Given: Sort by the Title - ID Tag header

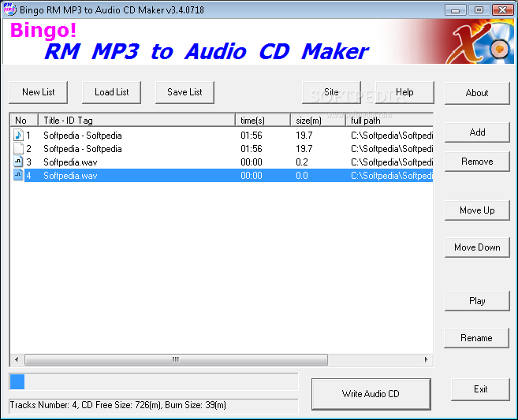Looking at the screenshot, I should 136,121.
